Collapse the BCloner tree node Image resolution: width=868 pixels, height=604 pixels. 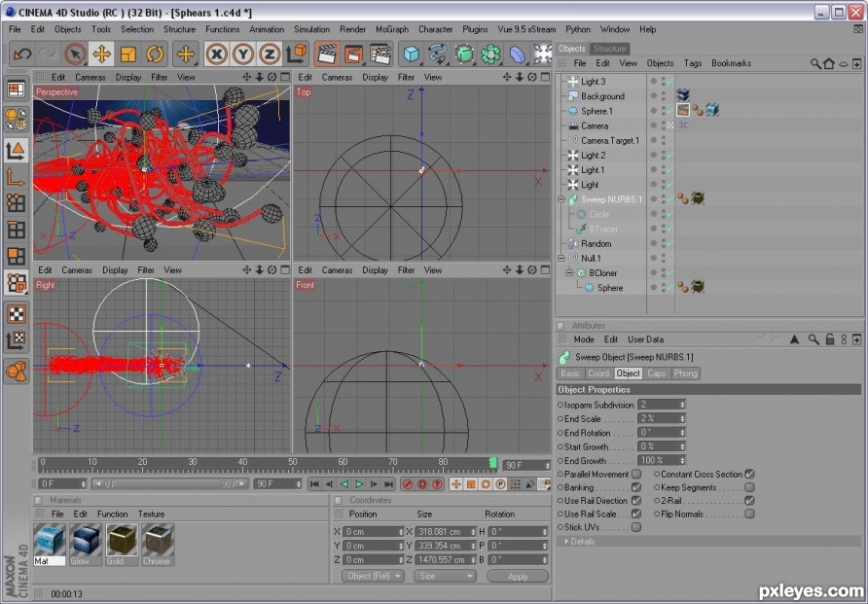point(569,273)
